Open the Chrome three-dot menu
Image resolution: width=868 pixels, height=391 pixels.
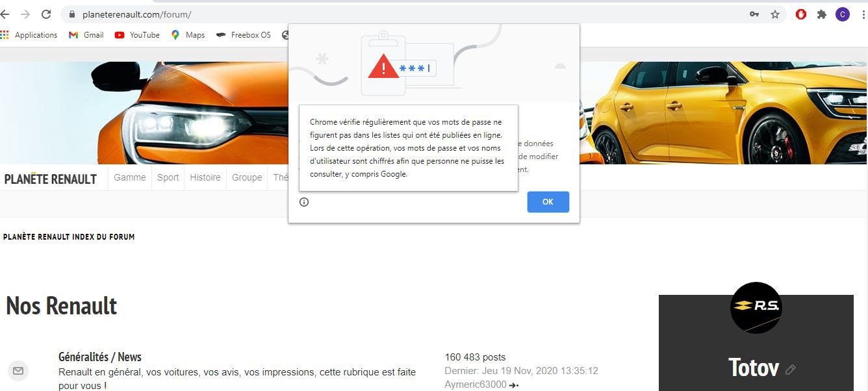(x=863, y=14)
